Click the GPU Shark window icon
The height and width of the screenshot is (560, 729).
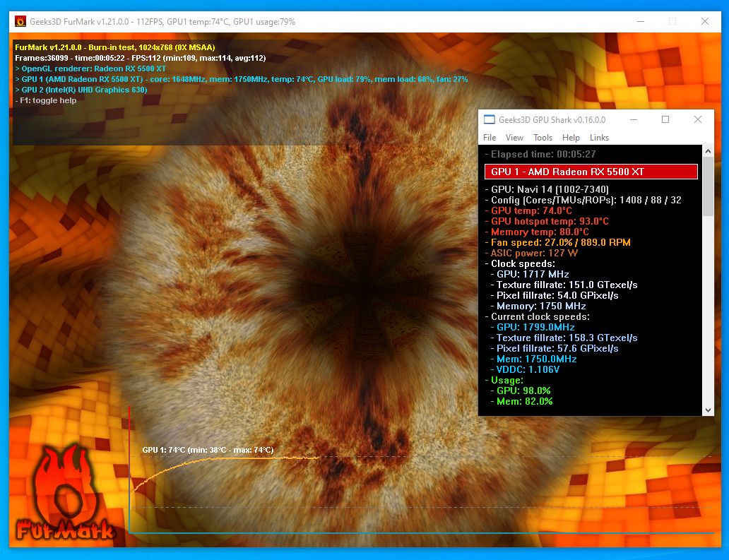[489, 119]
